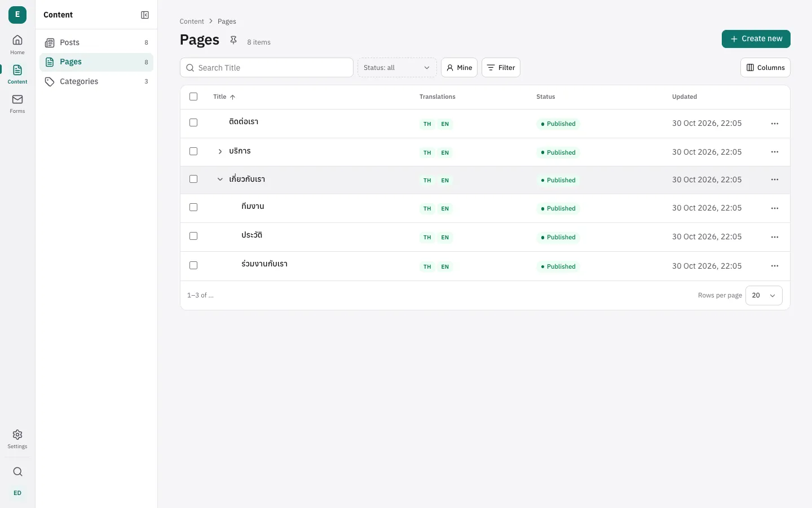812x508 pixels.
Task: Expand the บริการ page row
Action: tap(220, 151)
